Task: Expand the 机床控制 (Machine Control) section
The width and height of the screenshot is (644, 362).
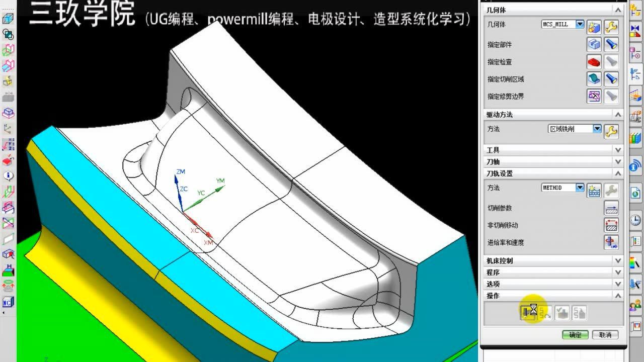Action: tap(618, 260)
